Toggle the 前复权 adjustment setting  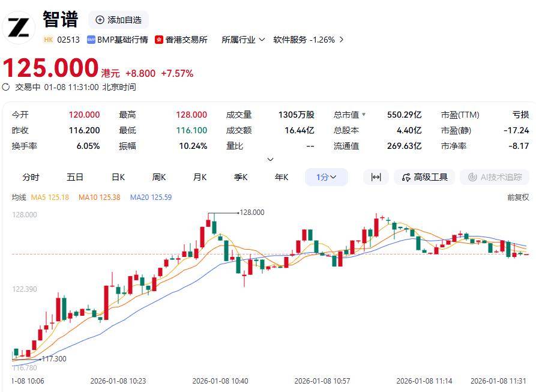click(x=518, y=197)
